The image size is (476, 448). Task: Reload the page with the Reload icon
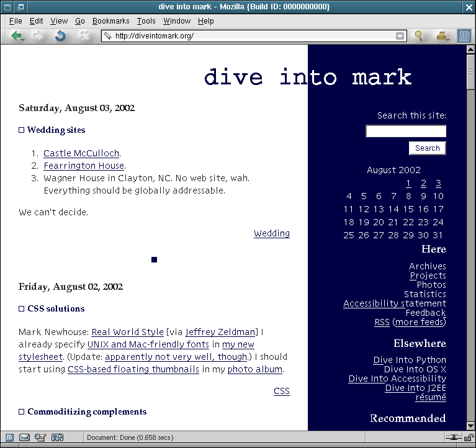click(x=61, y=36)
